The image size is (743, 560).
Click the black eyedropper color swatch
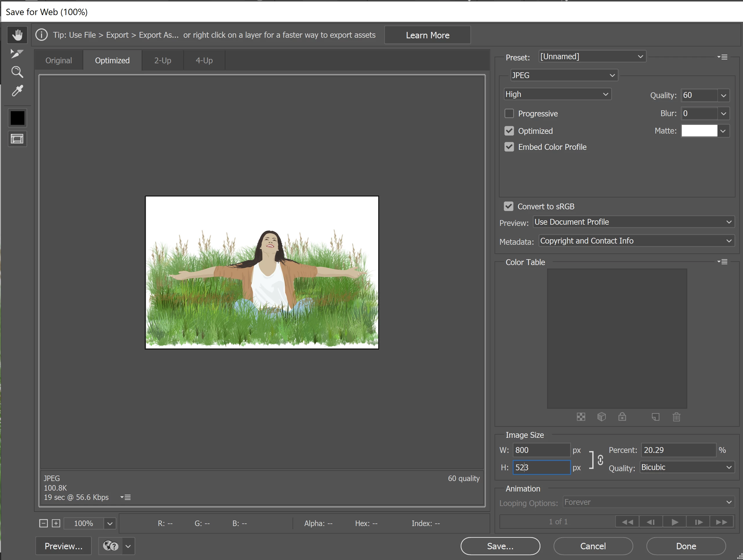click(x=17, y=118)
